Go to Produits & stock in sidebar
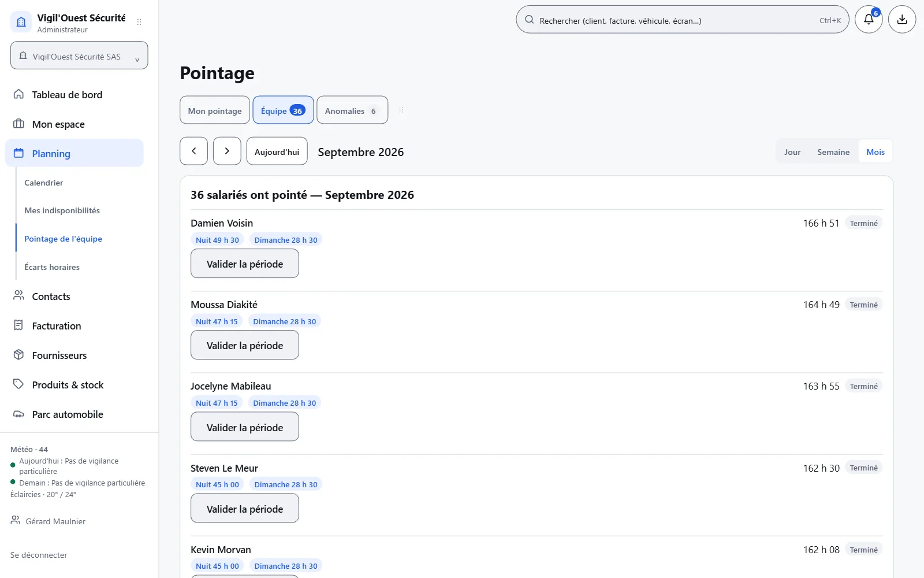Viewport: 924px width, 578px height. tap(74, 385)
